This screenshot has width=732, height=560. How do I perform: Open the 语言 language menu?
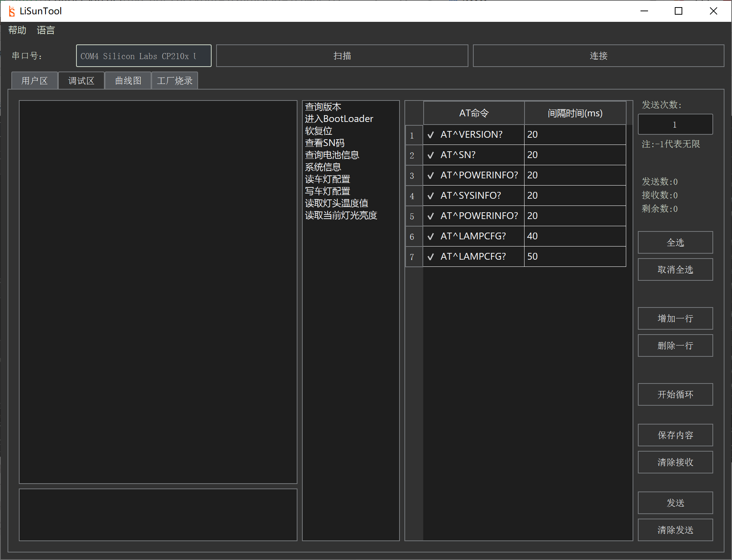(46, 30)
